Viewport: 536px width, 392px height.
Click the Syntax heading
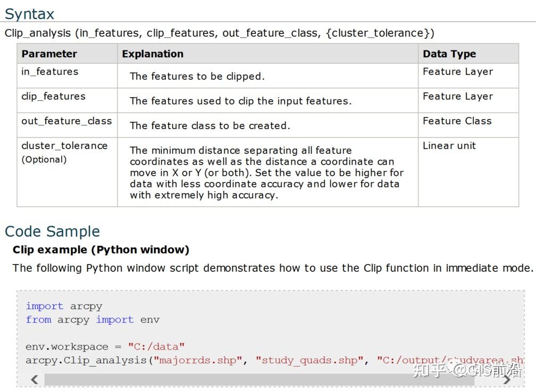pyautogui.click(x=29, y=13)
